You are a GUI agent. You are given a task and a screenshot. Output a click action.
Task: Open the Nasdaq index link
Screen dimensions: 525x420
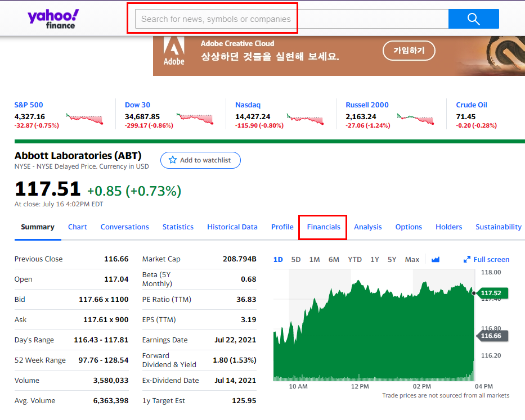pyautogui.click(x=248, y=105)
